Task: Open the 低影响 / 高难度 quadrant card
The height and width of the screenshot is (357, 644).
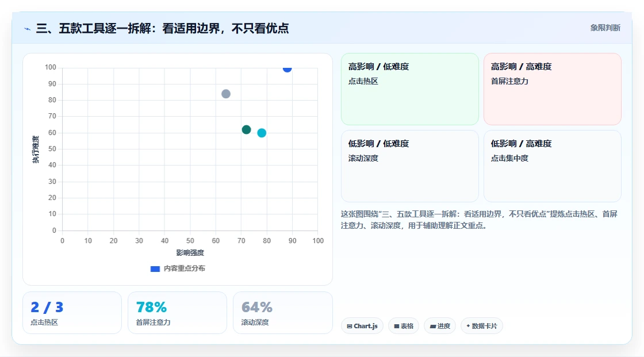Action: coord(553,166)
